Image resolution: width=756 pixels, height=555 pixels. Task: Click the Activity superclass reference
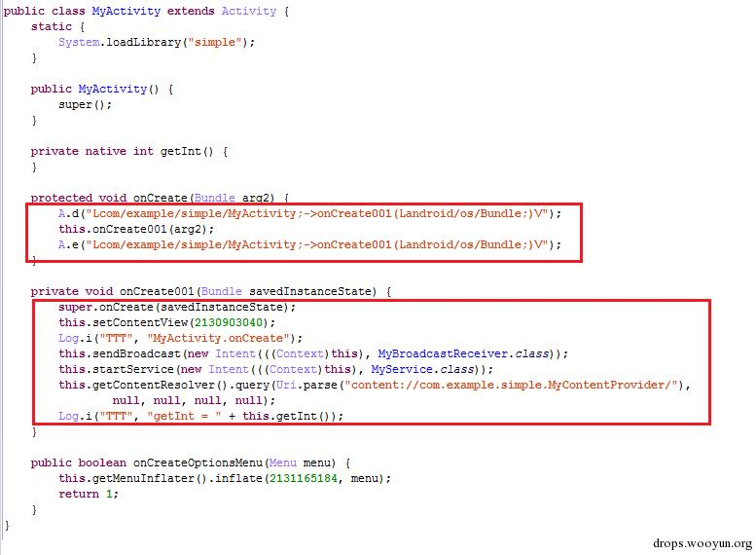pos(249,11)
